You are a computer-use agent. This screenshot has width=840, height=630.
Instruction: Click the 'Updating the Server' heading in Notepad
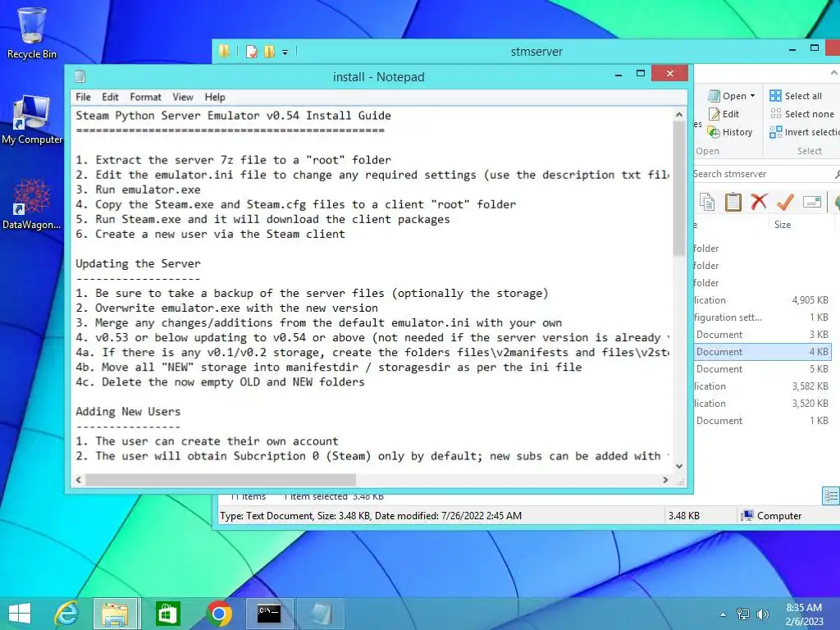[x=138, y=263]
